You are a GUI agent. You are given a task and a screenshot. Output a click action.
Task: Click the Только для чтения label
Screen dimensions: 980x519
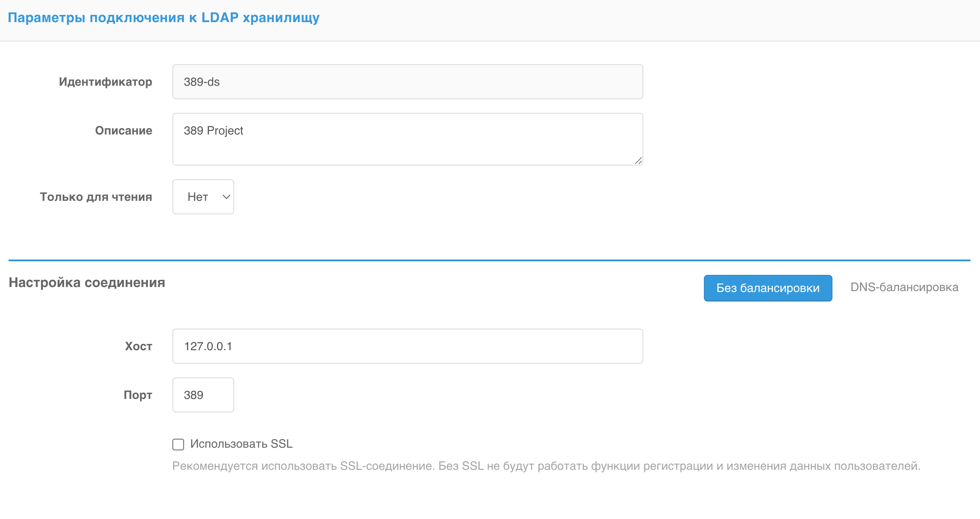(96, 197)
